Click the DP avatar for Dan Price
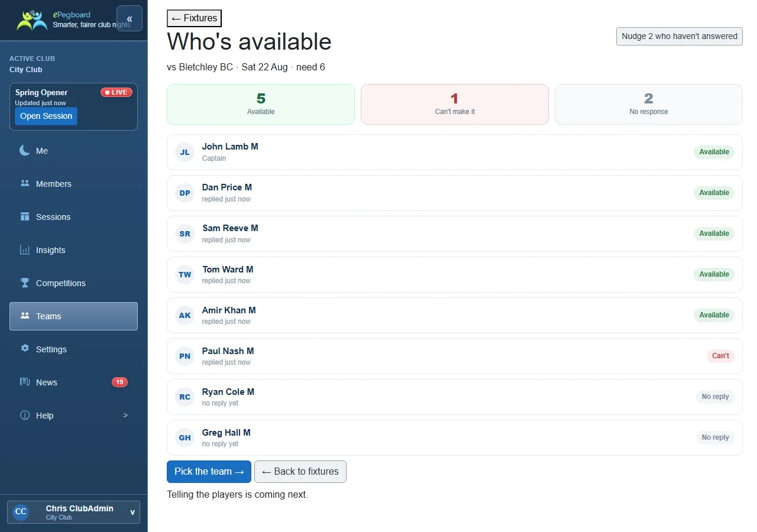The width and height of the screenshot is (757, 532). pyautogui.click(x=185, y=193)
